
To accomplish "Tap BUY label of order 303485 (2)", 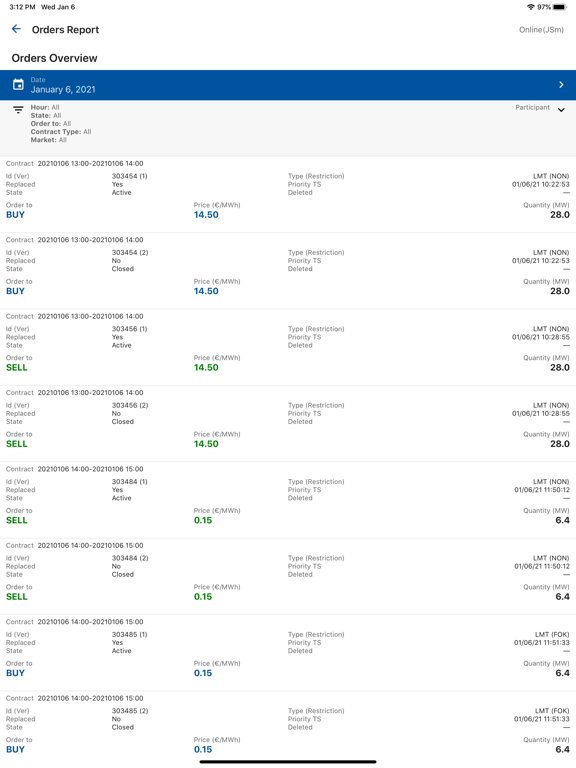I will point(15,749).
